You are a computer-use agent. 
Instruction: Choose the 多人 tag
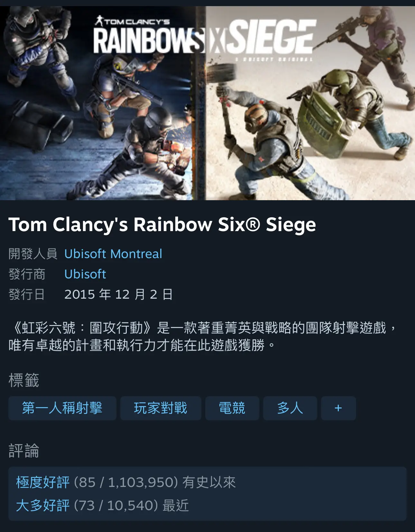[x=290, y=408]
